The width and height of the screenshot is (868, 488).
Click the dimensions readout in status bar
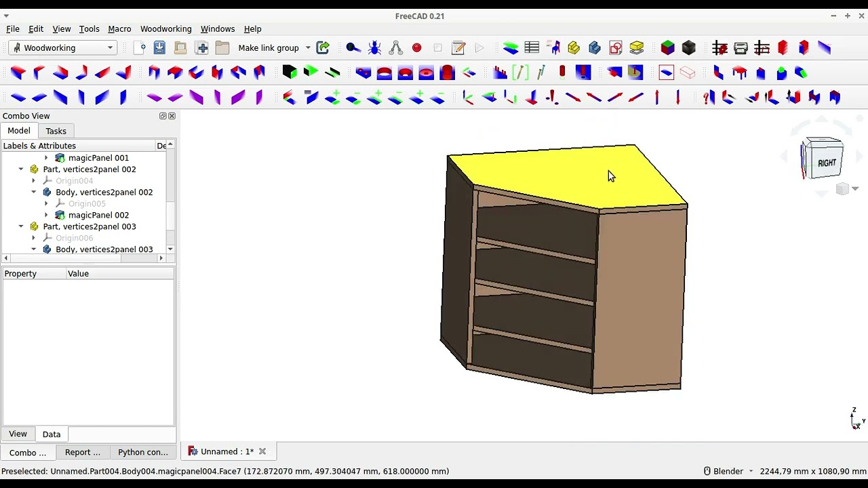pyautogui.click(x=812, y=471)
